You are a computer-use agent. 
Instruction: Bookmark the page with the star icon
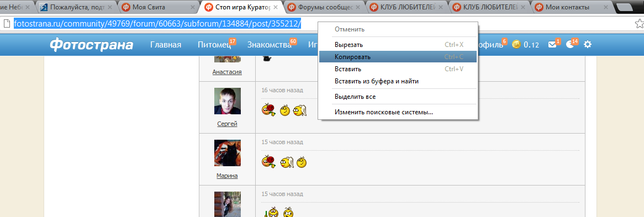coord(639,24)
